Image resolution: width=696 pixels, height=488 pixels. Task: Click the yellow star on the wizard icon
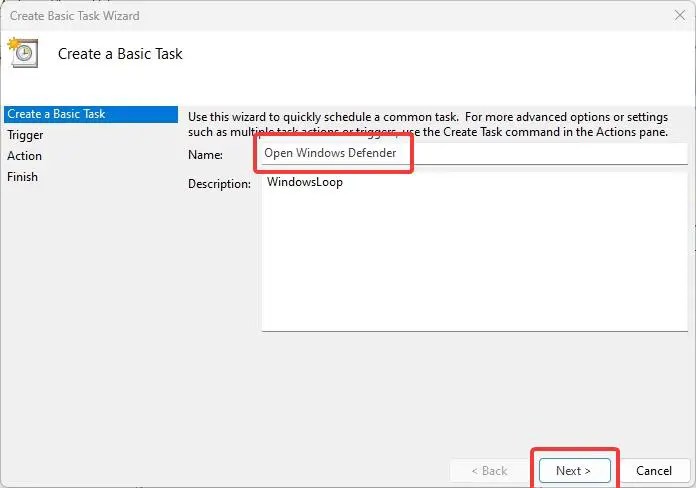pyautogui.click(x=13, y=44)
